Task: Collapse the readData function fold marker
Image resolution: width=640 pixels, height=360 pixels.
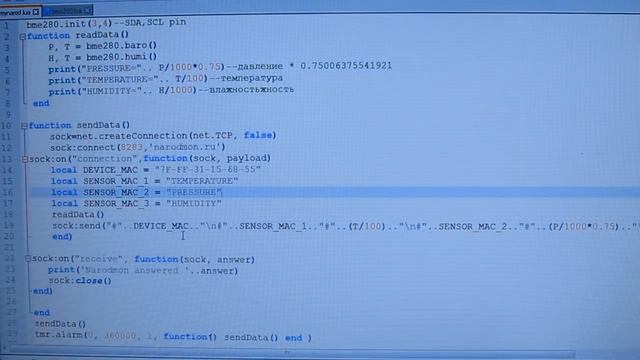Action: click(23, 36)
